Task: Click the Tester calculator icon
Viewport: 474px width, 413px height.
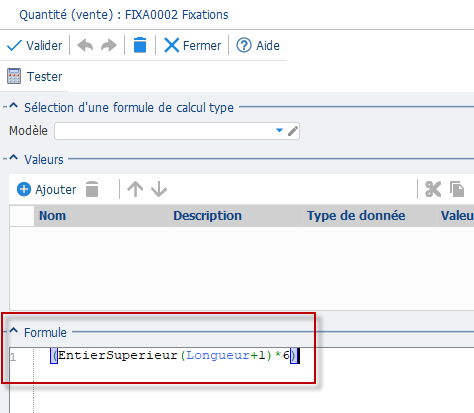Action: click(x=14, y=76)
